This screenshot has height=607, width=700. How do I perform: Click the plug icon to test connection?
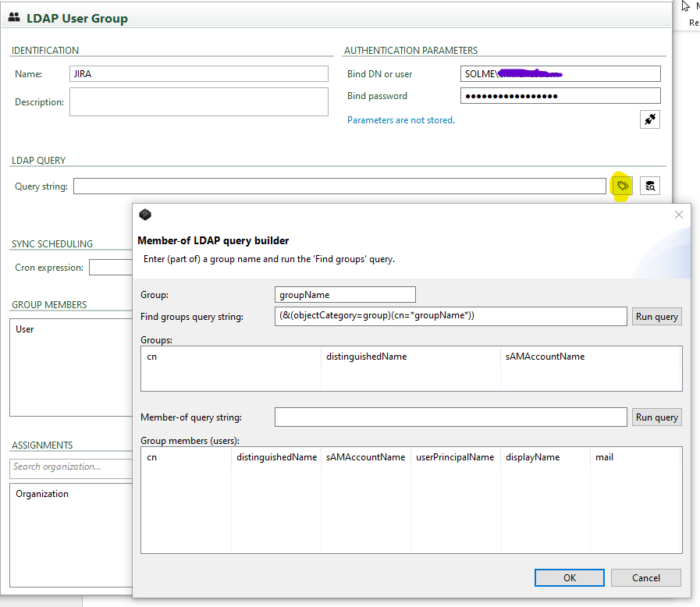click(x=649, y=119)
